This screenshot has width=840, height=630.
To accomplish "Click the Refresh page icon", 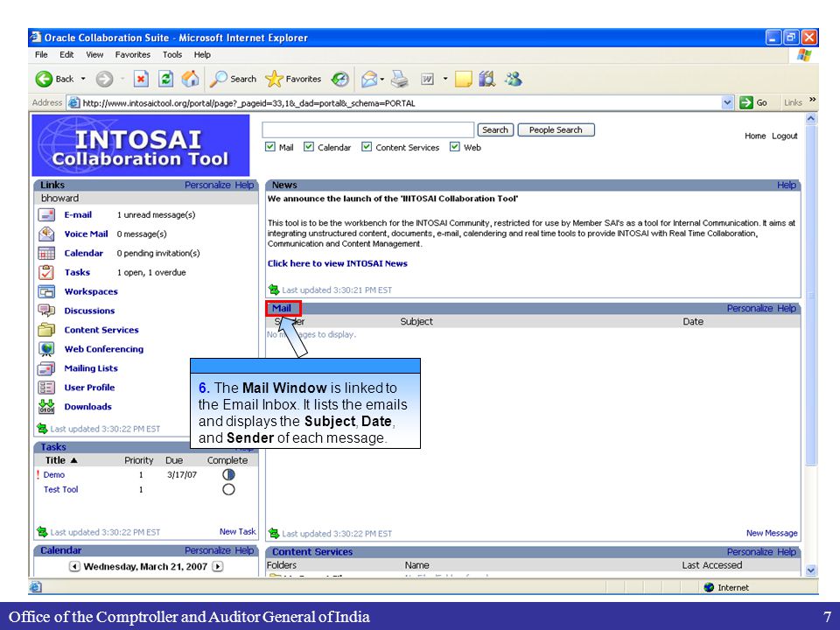I will tap(166, 80).
